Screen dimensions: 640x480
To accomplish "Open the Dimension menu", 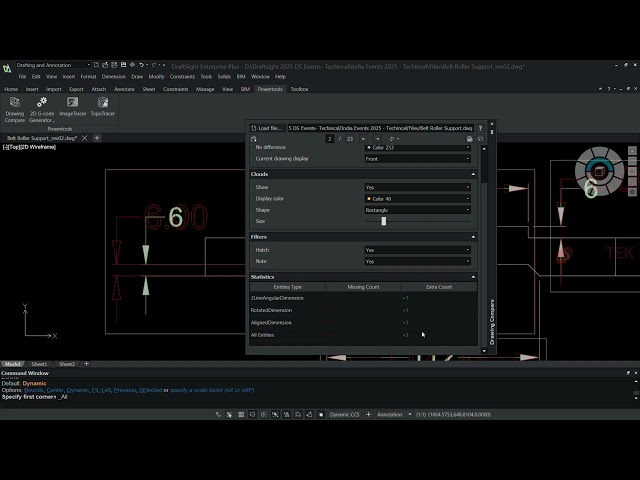I will (x=113, y=77).
